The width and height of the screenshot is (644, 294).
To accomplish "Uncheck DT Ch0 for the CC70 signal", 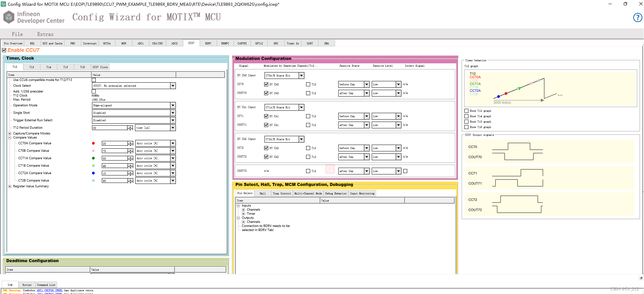I will (x=266, y=84).
